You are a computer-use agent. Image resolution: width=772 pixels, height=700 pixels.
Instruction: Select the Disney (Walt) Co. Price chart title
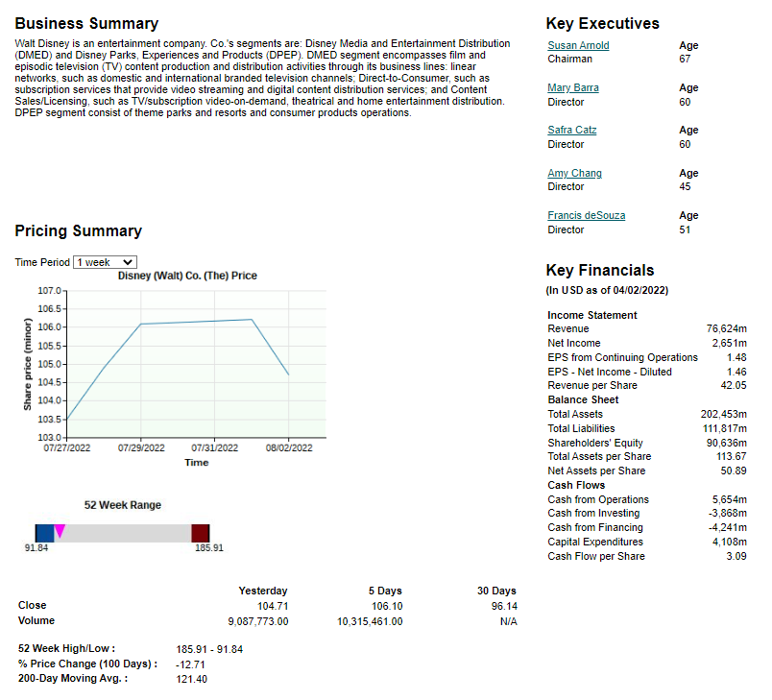click(x=187, y=276)
